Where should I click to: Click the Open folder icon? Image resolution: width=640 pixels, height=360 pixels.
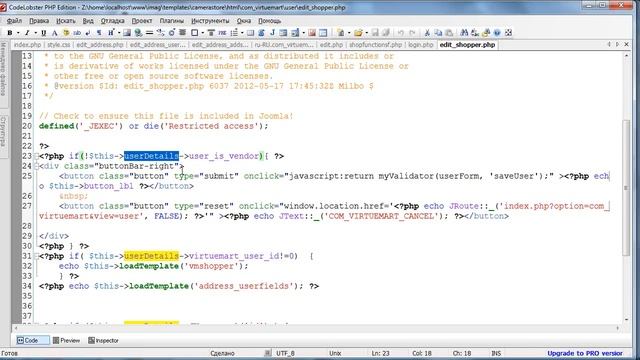358,33
